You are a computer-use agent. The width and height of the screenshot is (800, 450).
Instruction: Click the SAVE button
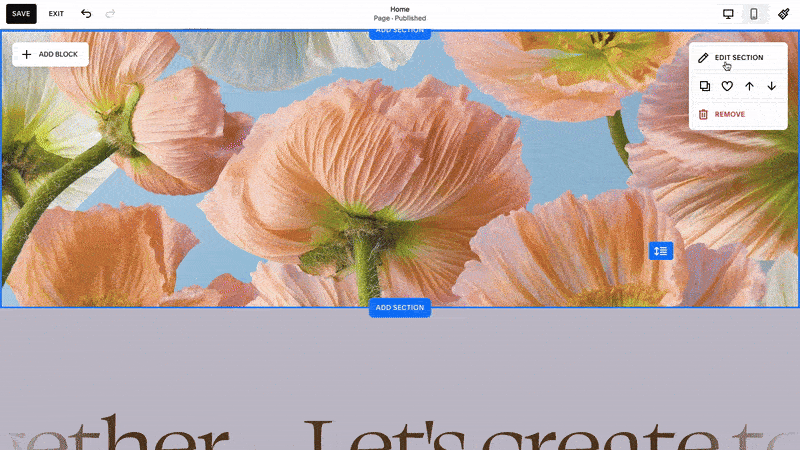[21, 14]
